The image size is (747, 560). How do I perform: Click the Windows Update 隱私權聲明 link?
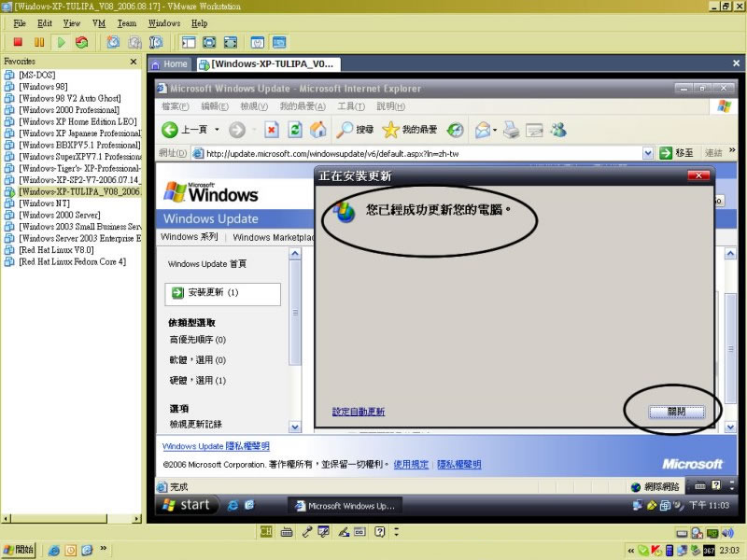tap(216, 446)
